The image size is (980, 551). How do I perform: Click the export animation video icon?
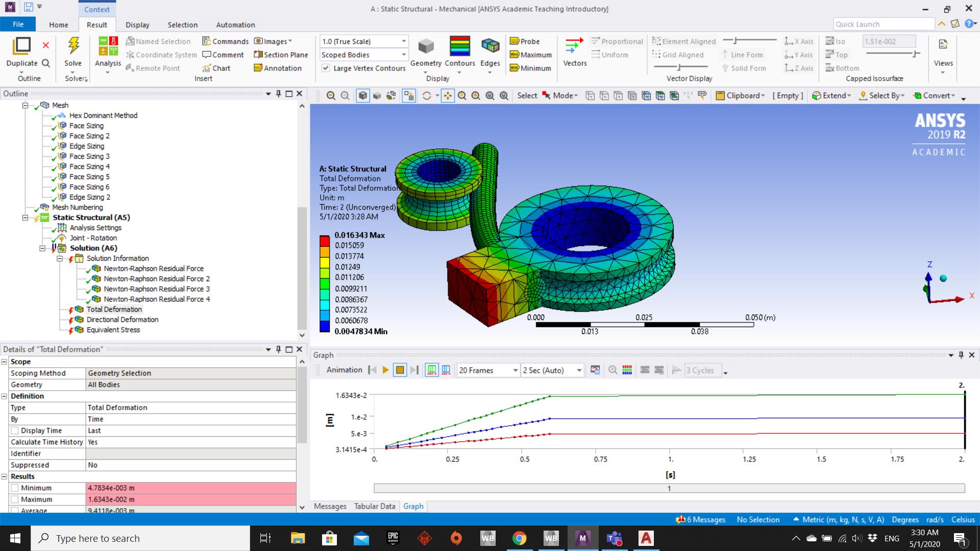595,370
